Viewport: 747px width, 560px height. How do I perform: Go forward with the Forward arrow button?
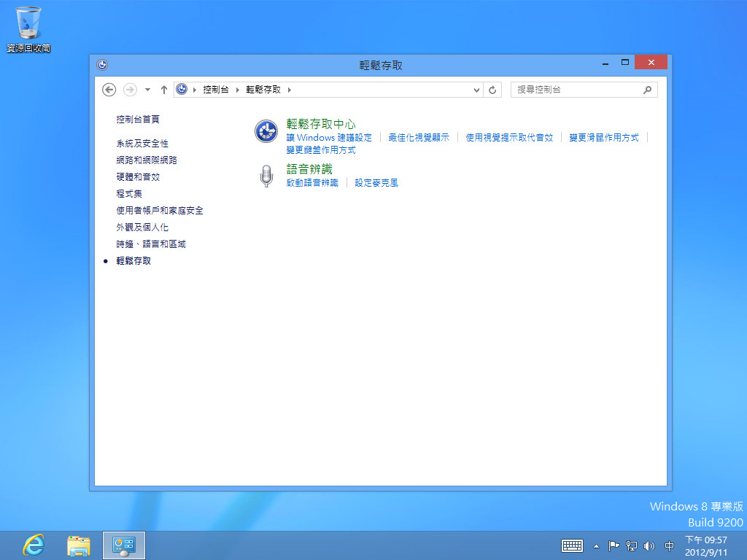coord(130,90)
